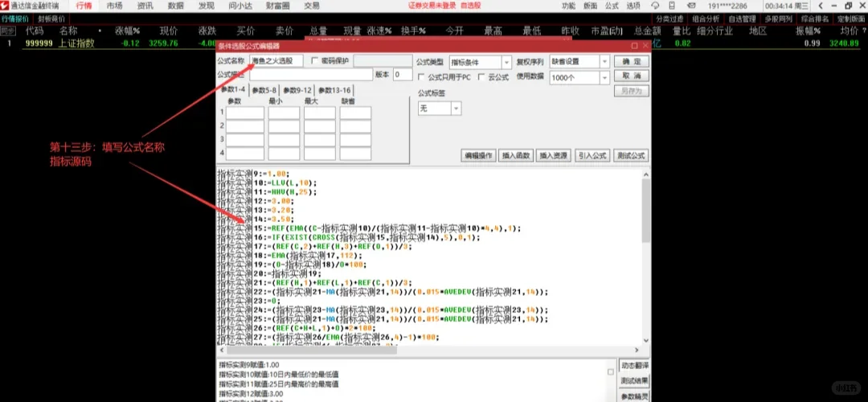Viewport: 868px width, 402px height.
Task: Open the 发现 top menu tab
Action: (206, 6)
